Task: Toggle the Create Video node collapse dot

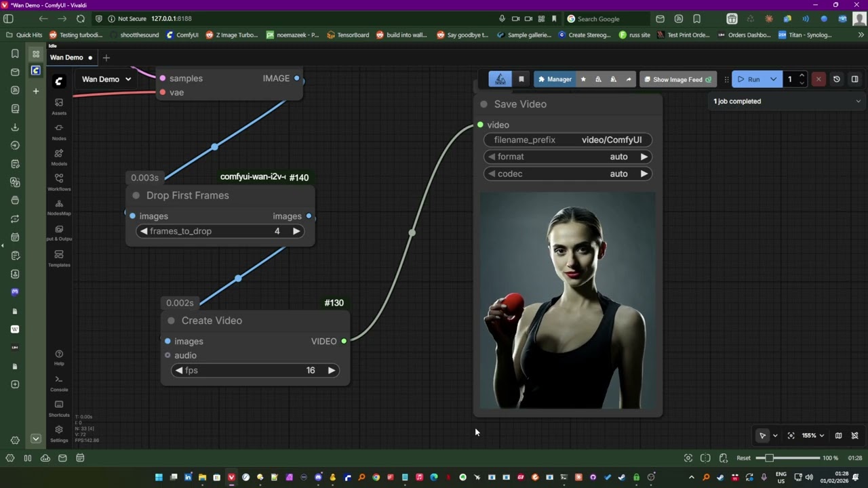Action: coord(171,321)
